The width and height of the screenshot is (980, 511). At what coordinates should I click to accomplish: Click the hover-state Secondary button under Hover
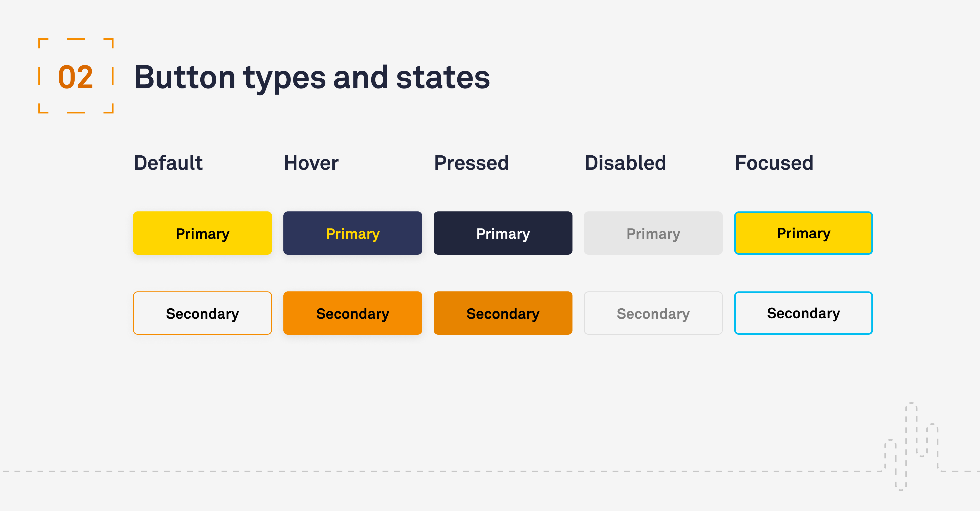pos(353,313)
